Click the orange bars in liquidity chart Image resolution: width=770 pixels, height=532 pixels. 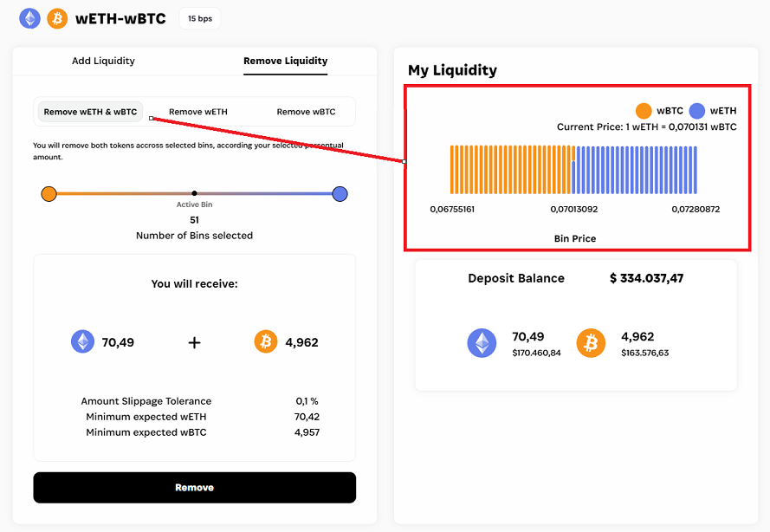[511, 170]
